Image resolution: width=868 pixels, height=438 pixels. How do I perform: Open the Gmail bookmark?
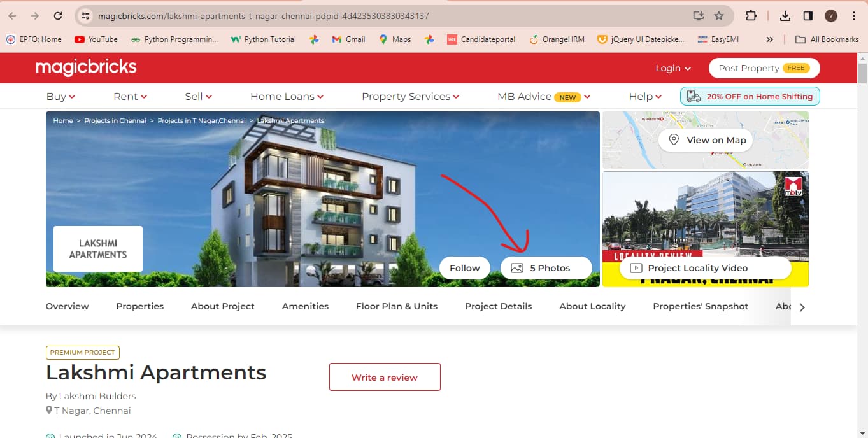coord(348,39)
